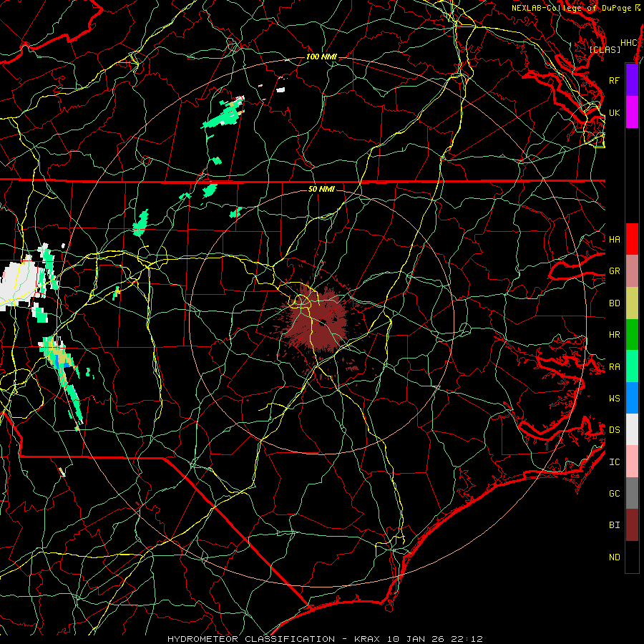644x644 pixels.
Task: Click the HHC product label
Action: (629, 43)
